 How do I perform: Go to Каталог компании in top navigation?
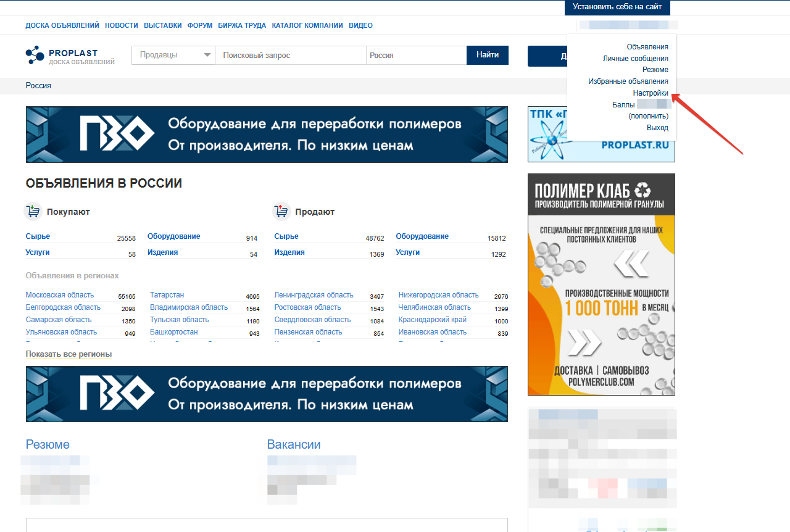[x=307, y=25]
